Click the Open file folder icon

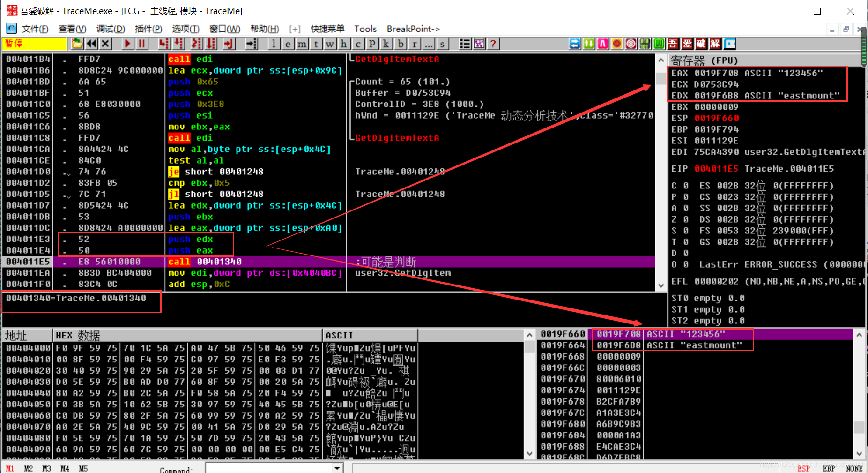[77, 44]
